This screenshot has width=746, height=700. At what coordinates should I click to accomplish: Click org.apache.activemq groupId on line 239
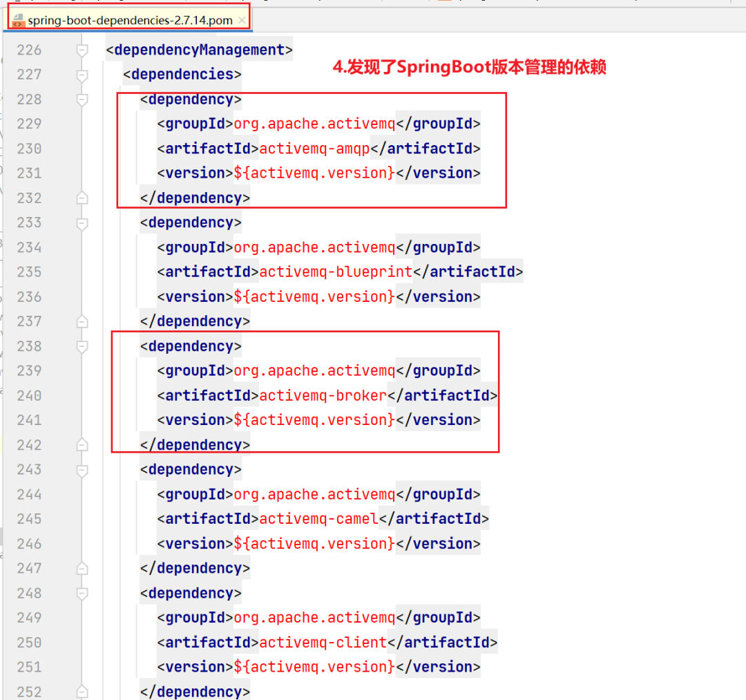[314, 371]
